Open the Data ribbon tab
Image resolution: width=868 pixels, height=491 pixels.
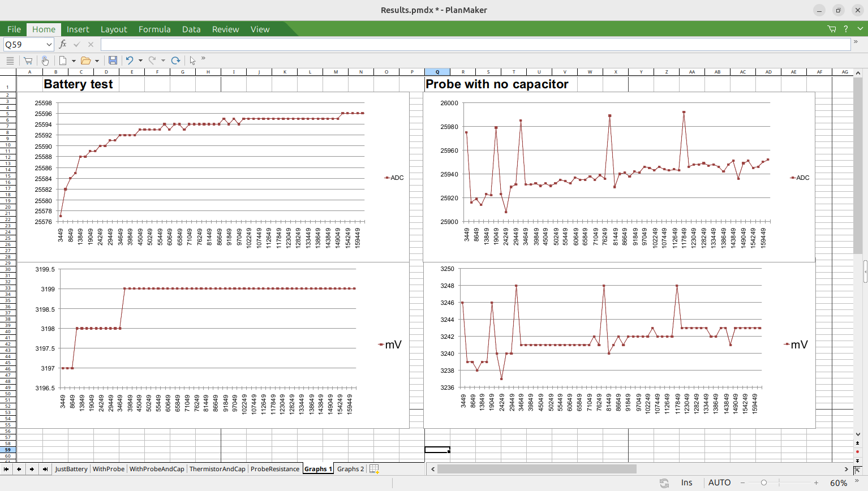(191, 29)
